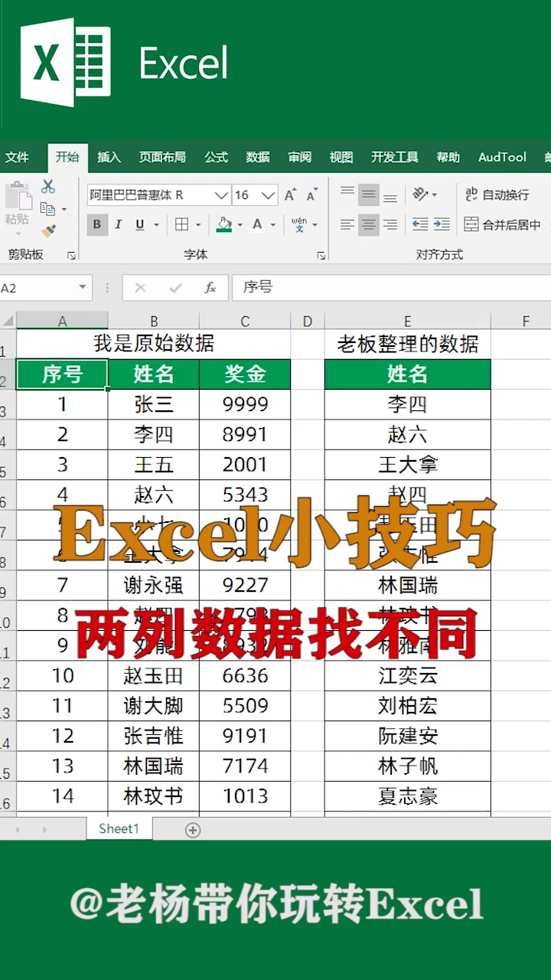Select the column E header

408,321
